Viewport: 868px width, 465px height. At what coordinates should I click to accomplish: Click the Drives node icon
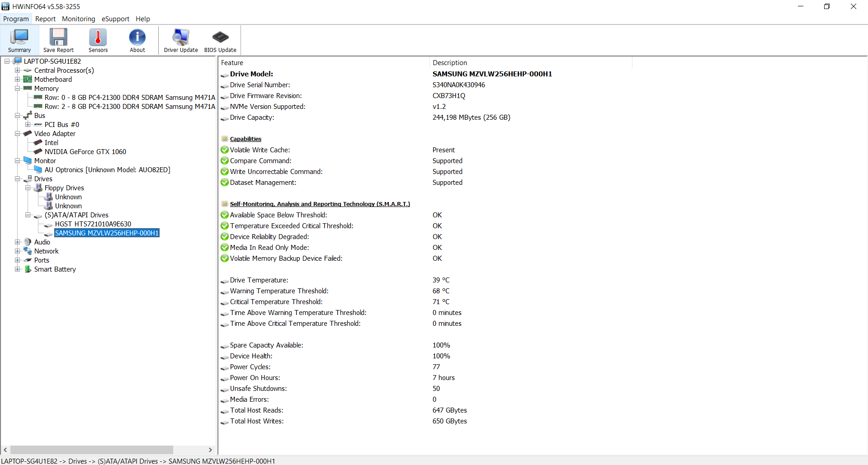click(28, 178)
